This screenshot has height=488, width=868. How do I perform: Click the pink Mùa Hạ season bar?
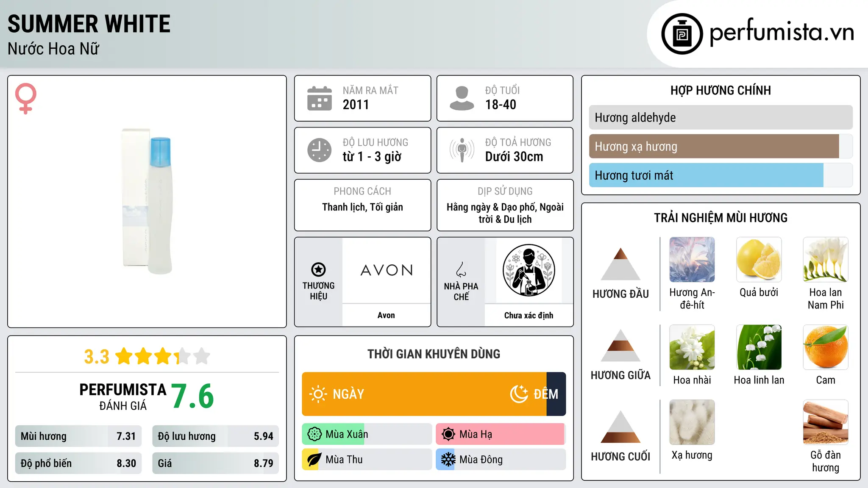pos(501,434)
